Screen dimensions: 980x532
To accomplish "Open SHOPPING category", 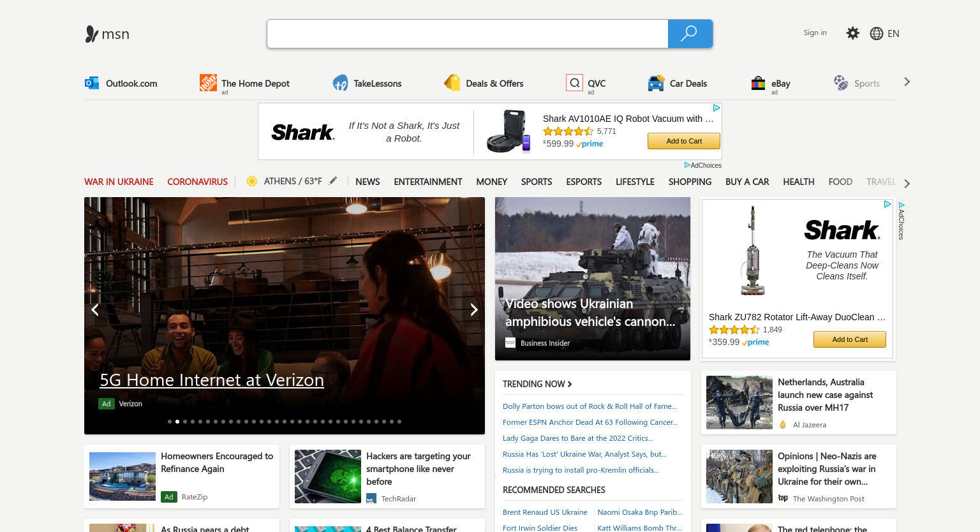I will pos(690,182).
